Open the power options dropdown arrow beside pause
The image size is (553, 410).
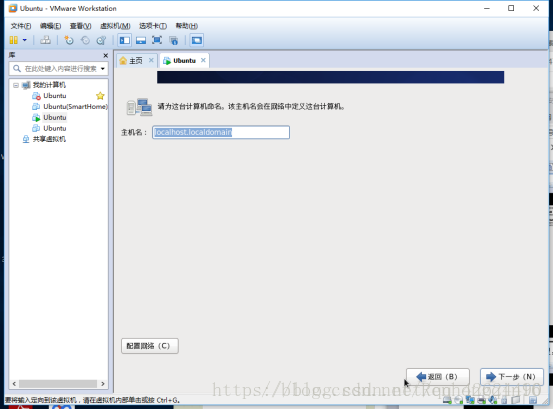tap(25, 40)
